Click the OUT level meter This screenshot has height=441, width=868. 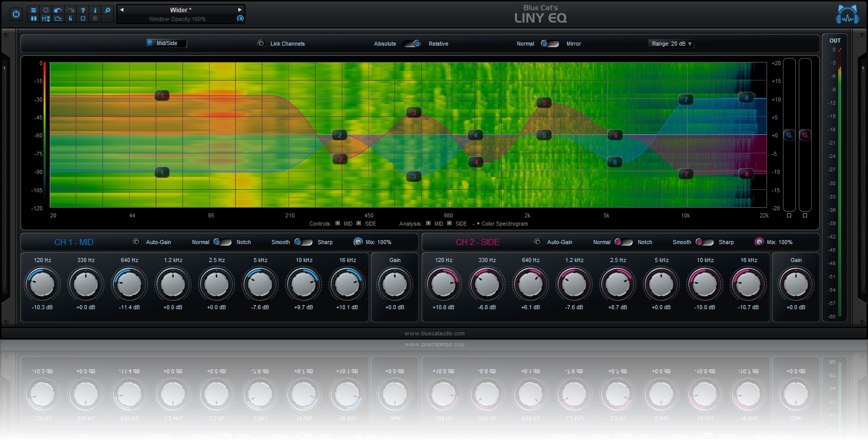click(840, 183)
